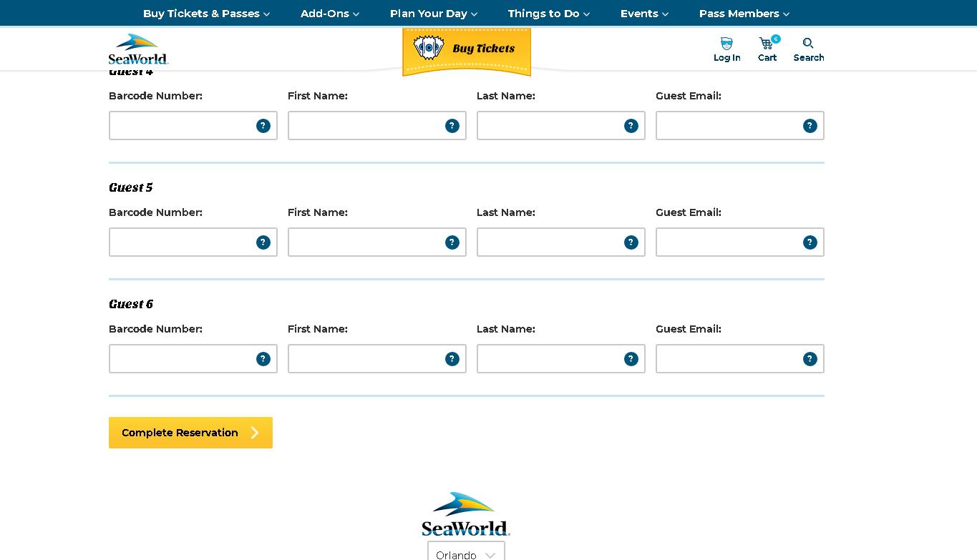Open the Log In account icon
This screenshot has width=977, height=560.
pos(726,49)
